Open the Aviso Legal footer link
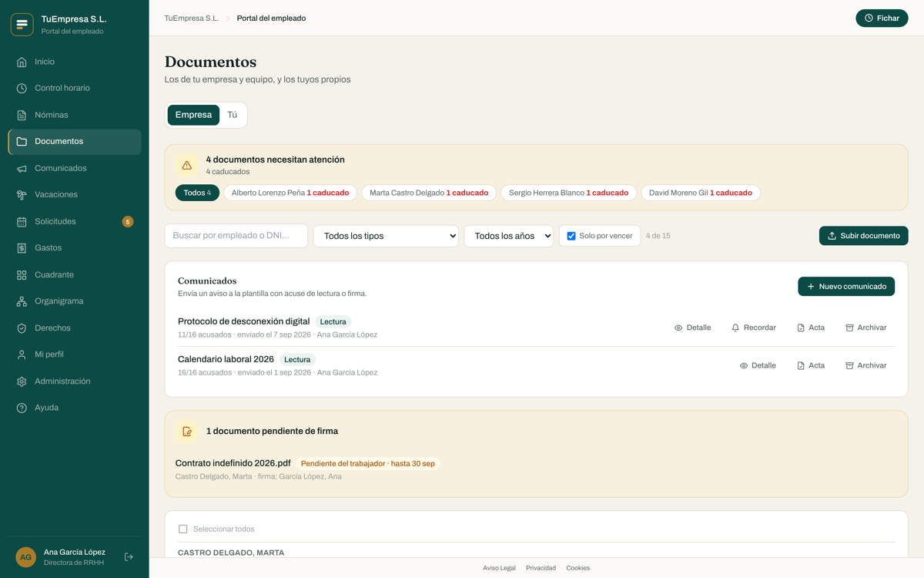 499,568
